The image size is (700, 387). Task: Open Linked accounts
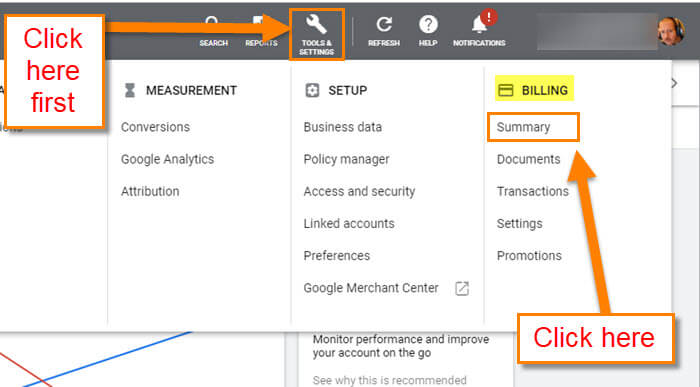pyautogui.click(x=349, y=224)
